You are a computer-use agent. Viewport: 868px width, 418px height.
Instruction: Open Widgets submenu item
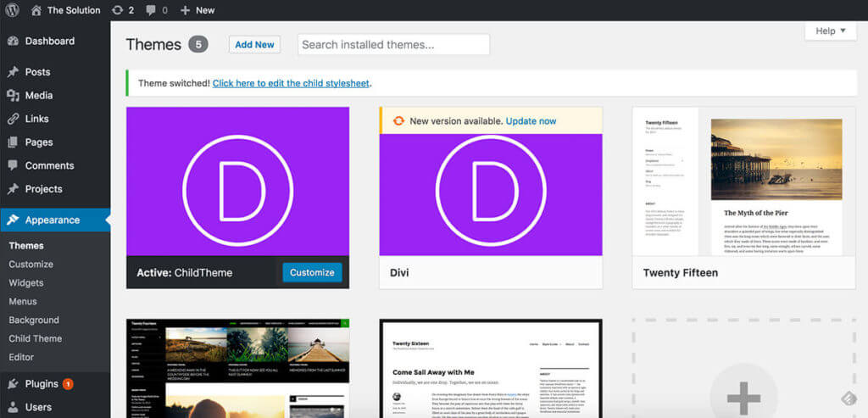(x=26, y=283)
